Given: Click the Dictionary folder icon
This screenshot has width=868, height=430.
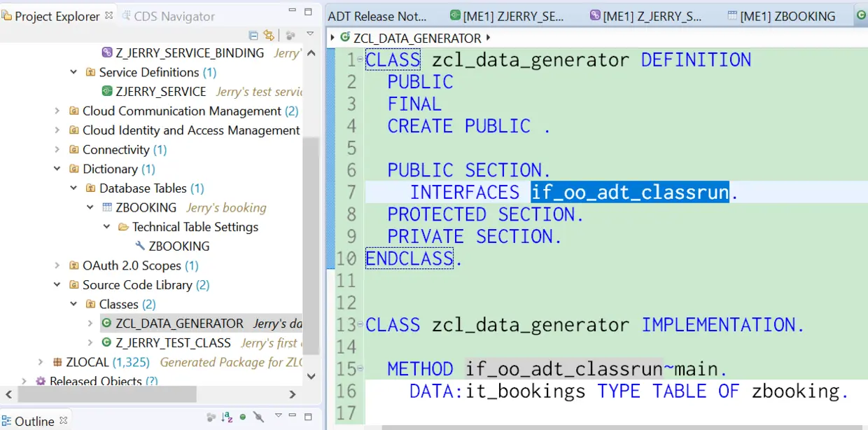Looking at the screenshot, I should [74, 169].
